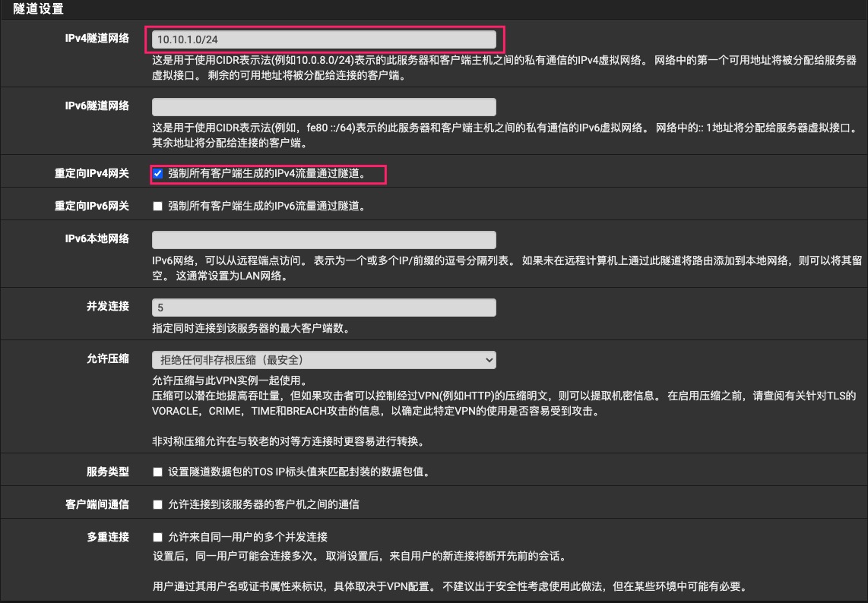This screenshot has width=868, height=603.
Task: Toggle the 多重连接 checkbox
Action: pyautogui.click(x=158, y=537)
